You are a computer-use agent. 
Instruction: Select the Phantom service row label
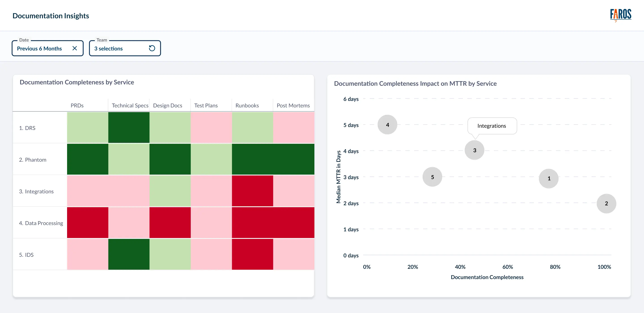click(33, 159)
